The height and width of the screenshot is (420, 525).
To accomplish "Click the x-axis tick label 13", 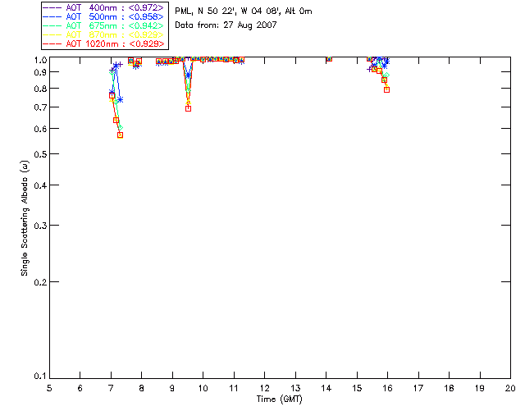I will point(295,388).
